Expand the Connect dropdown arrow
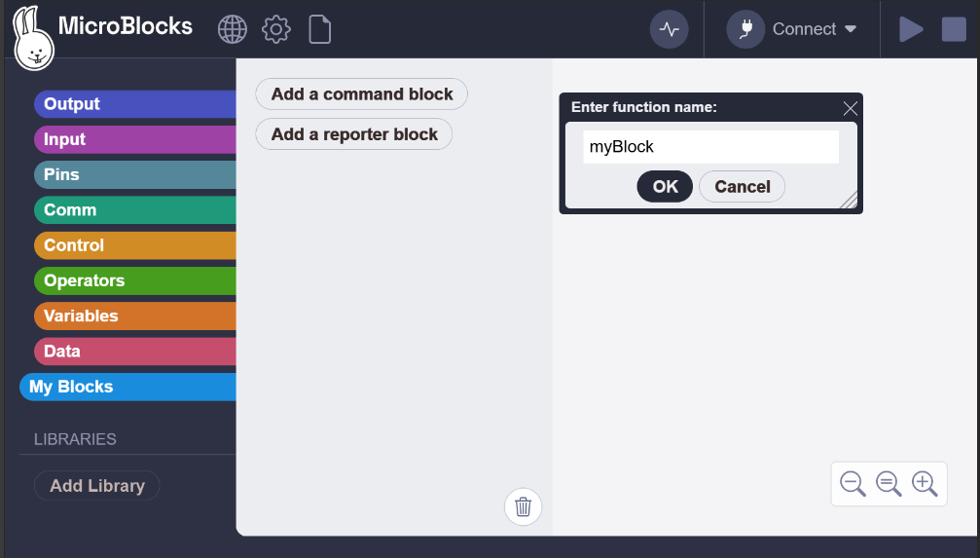 tap(850, 29)
